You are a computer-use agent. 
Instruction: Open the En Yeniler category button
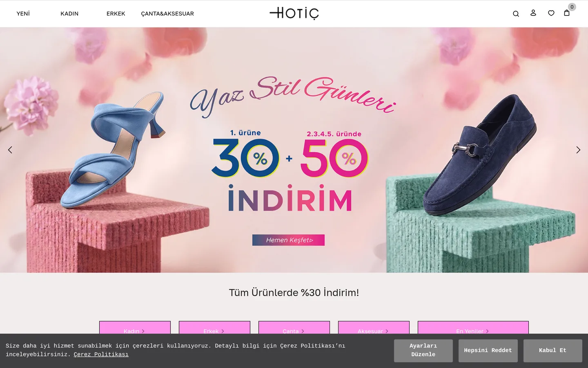(473, 328)
